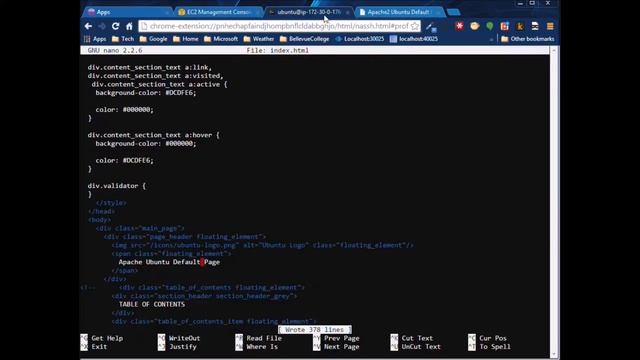
Task: Click the 'Apache Ubuntu Default Page' line
Action: [x=169, y=262]
